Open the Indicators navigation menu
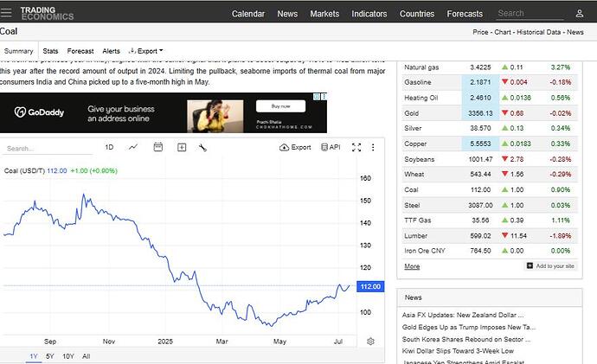Image resolution: width=597 pixels, height=364 pixels. [x=369, y=14]
